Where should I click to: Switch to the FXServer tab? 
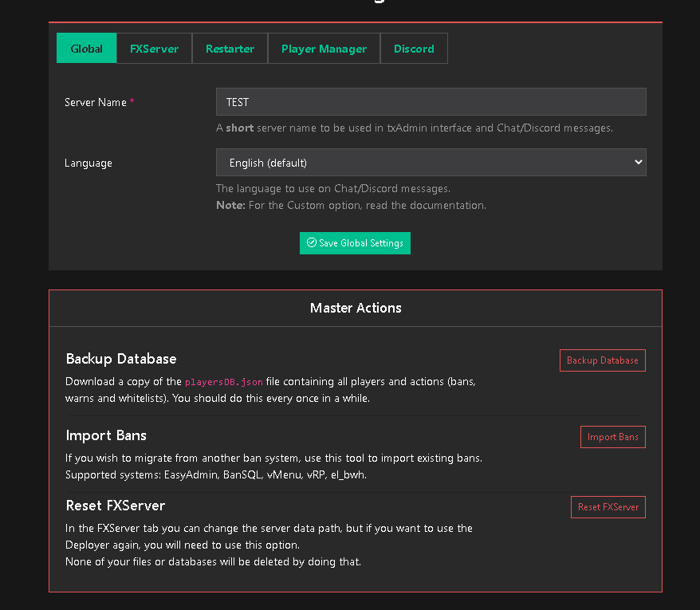[154, 49]
